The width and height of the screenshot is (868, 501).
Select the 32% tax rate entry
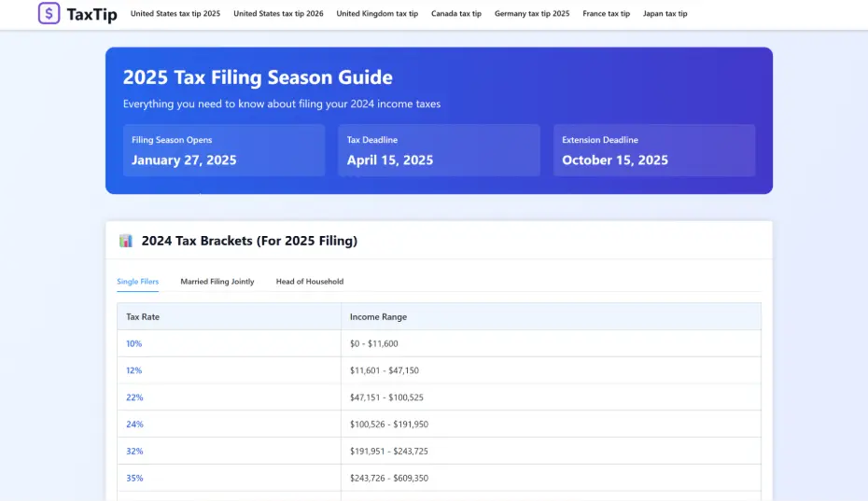pos(134,452)
